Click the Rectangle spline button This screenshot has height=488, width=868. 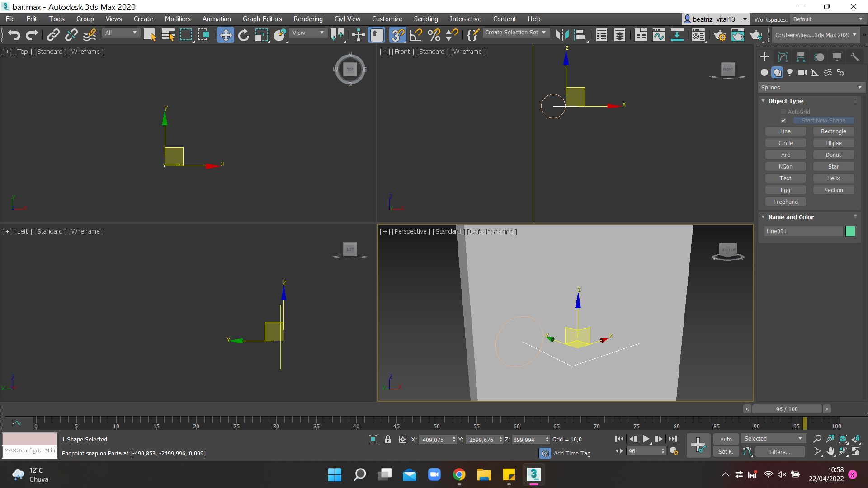tap(833, 131)
